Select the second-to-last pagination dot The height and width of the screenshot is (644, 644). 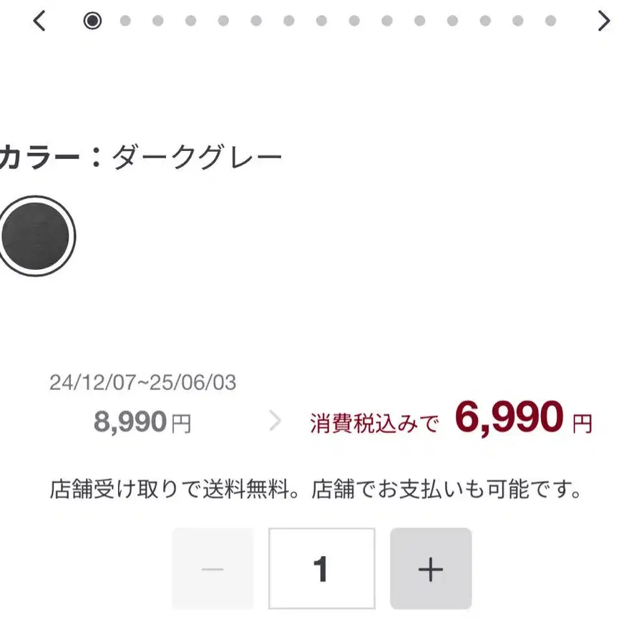(x=517, y=21)
